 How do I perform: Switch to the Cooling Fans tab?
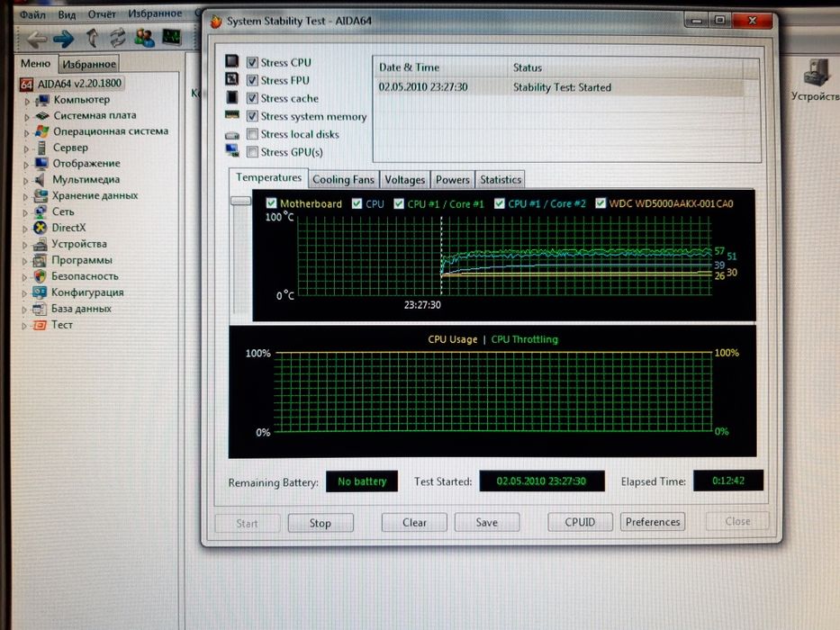[x=343, y=179]
